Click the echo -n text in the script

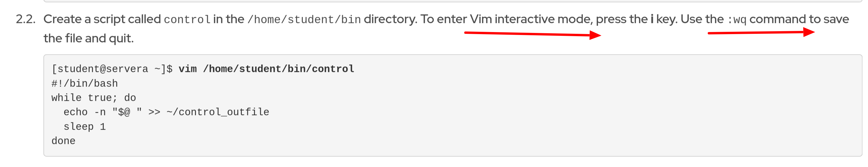click(x=85, y=112)
